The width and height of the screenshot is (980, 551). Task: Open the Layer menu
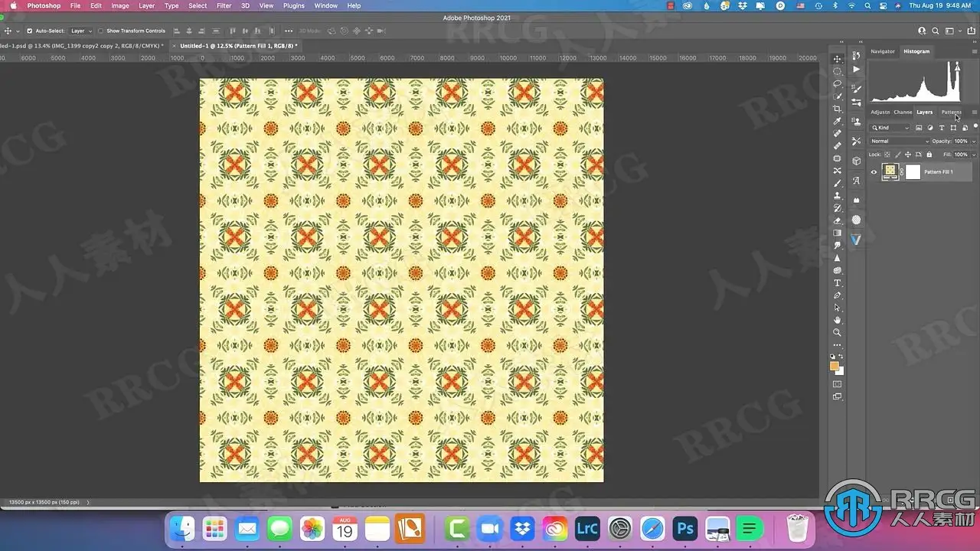coord(146,5)
